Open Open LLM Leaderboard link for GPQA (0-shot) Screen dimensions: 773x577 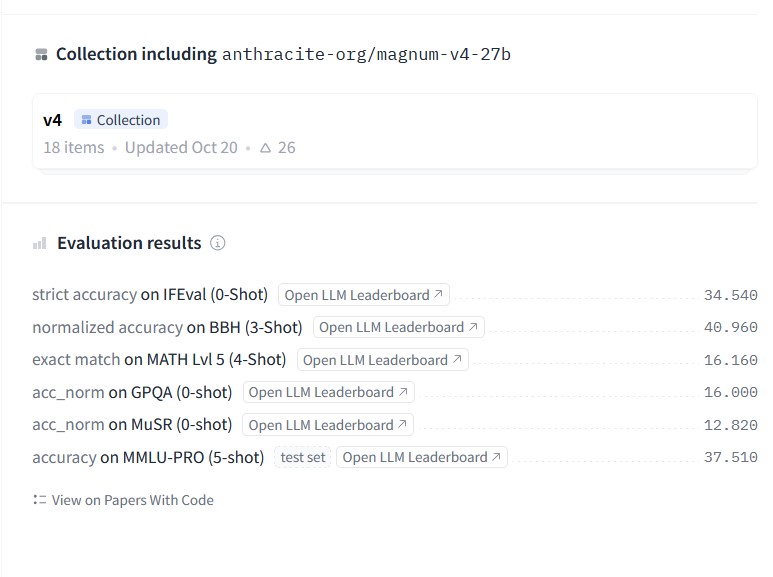tap(328, 393)
